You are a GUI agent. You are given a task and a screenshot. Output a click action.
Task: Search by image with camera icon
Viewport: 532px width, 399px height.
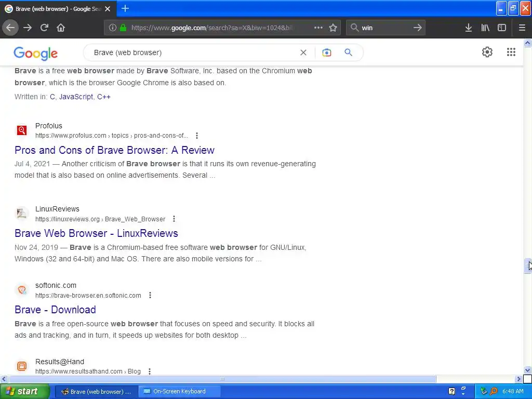tap(327, 52)
